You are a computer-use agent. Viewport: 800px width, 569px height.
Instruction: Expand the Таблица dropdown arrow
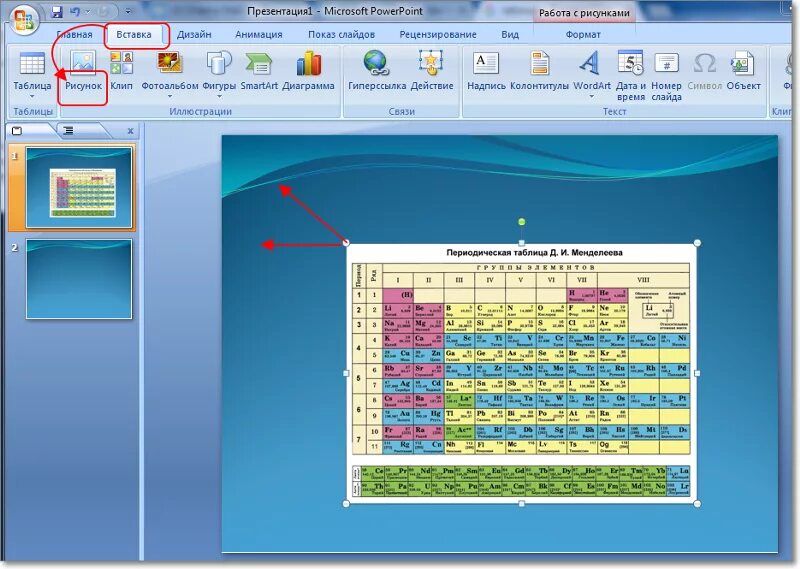pos(32,96)
